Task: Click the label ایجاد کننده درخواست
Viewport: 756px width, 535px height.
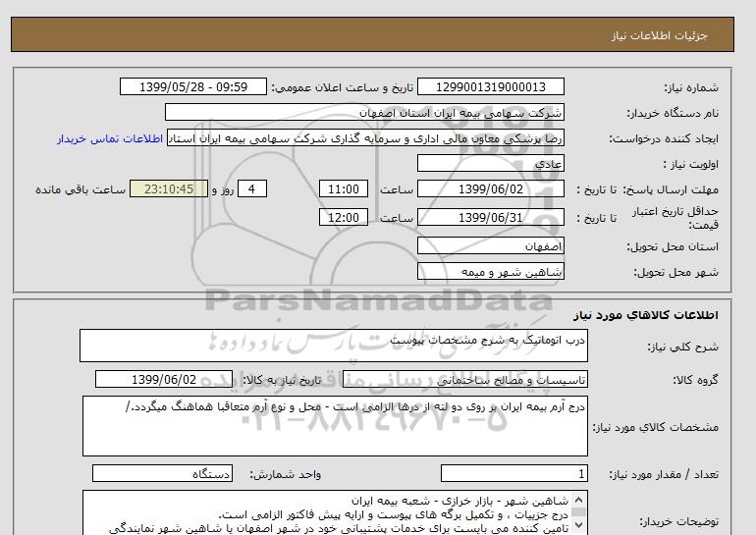Action: pyautogui.click(x=664, y=139)
